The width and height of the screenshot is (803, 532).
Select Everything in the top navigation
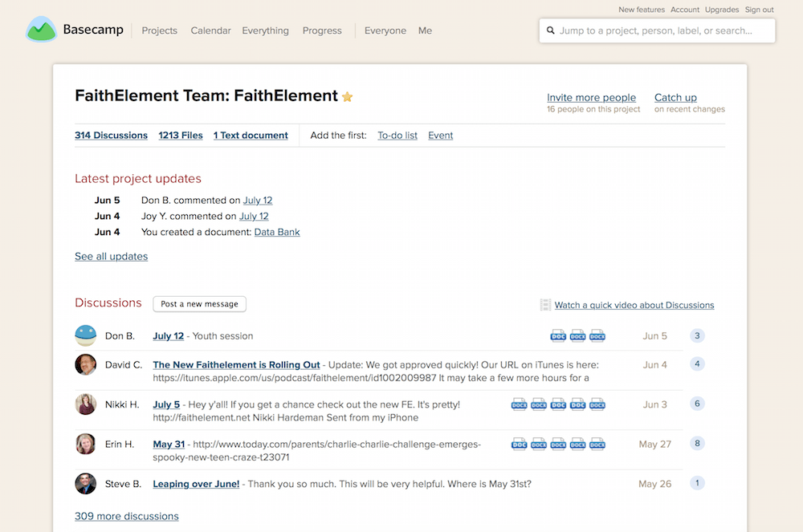[x=265, y=30]
